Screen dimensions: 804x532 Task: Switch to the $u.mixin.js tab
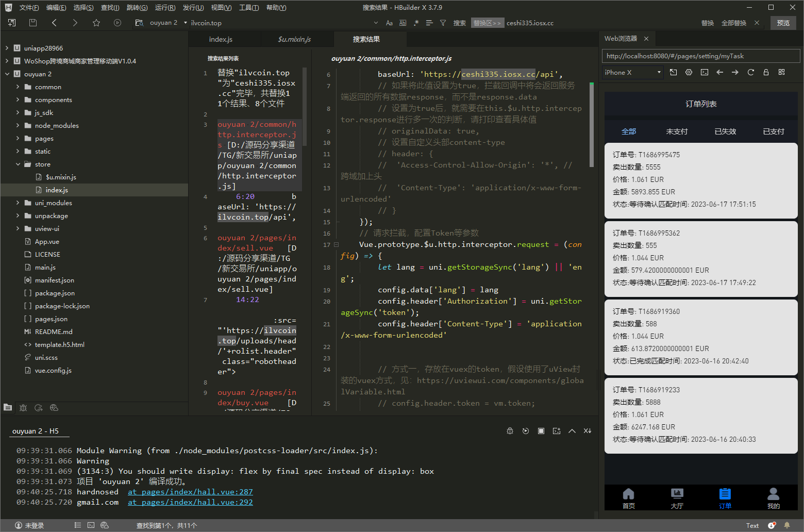[294, 39]
